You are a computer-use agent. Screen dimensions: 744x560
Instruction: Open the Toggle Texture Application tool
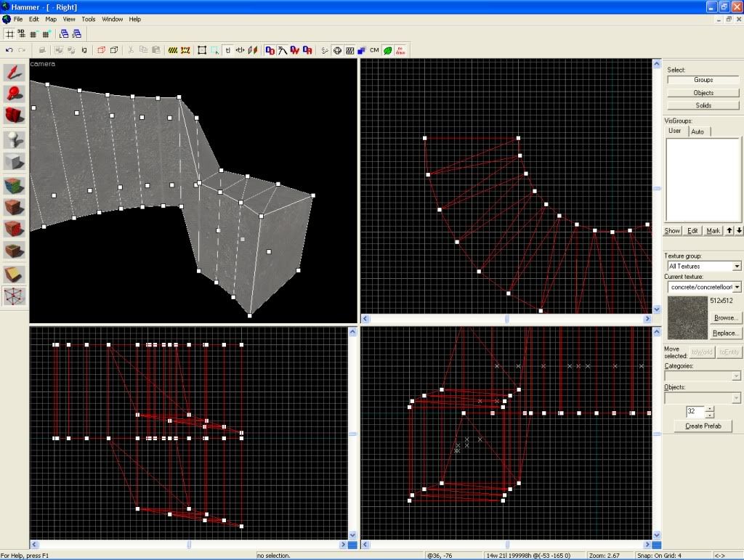click(15, 186)
